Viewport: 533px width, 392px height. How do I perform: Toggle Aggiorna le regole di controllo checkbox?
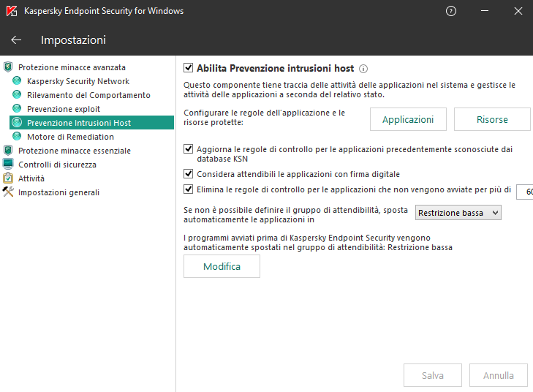pos(189,149)
